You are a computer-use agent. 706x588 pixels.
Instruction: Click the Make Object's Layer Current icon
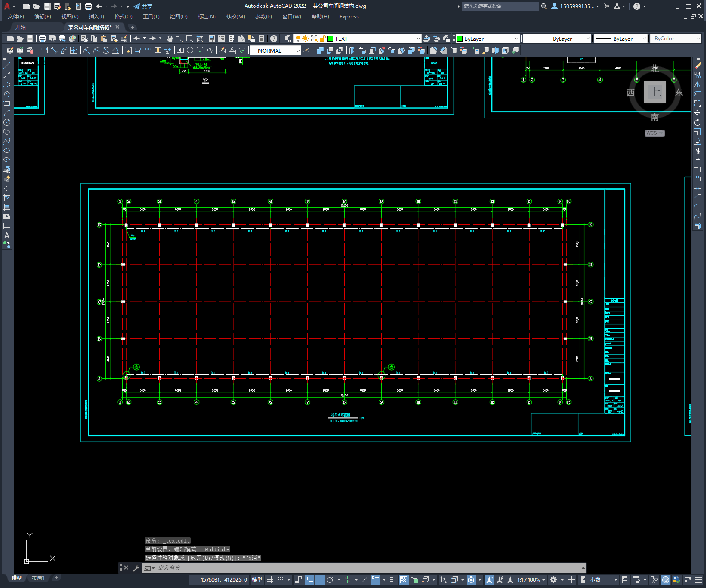tap(427, 39)
